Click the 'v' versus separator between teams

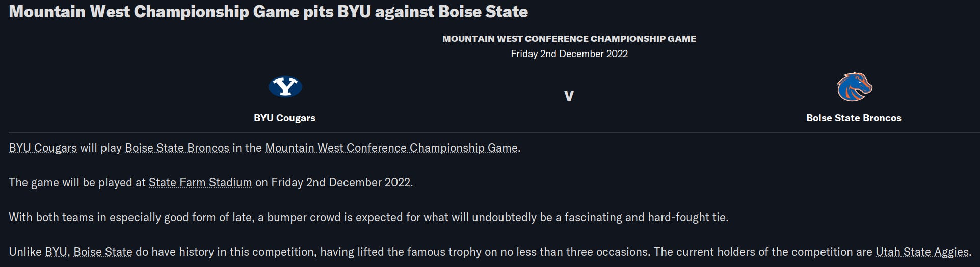pos(569,96)
